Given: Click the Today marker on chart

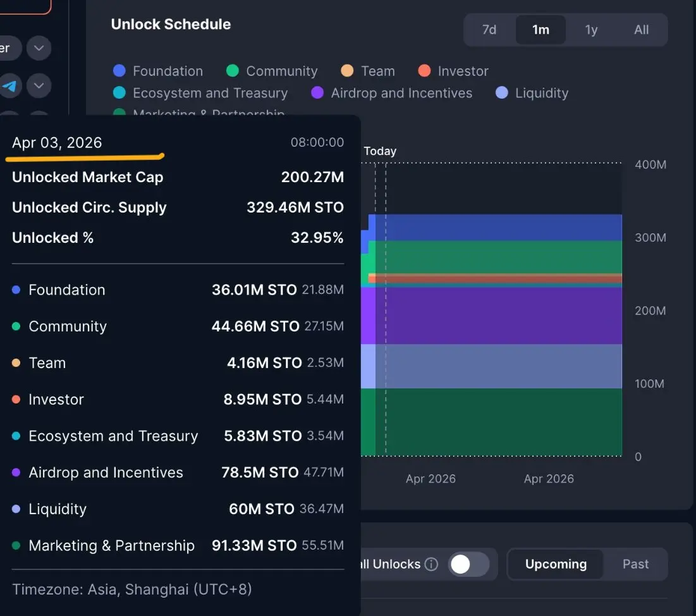Looking at the screenshot, I should 381,151.
